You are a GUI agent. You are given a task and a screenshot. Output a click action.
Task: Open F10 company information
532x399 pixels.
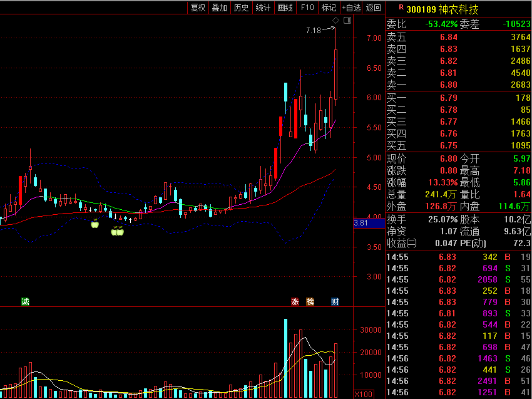(307, 8)
